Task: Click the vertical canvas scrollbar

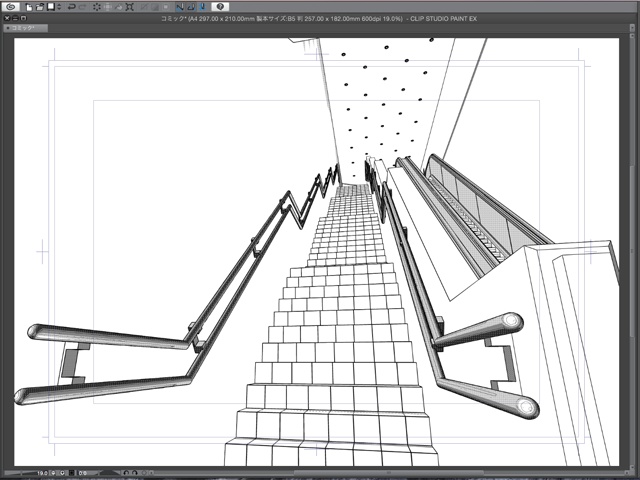Action: (x=633, y=252)
